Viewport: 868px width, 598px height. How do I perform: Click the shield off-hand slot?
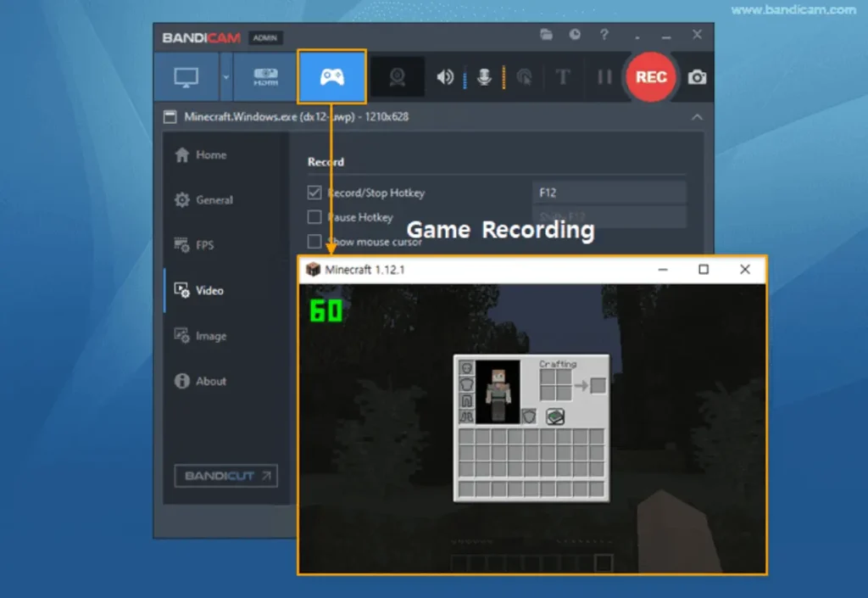529,416
